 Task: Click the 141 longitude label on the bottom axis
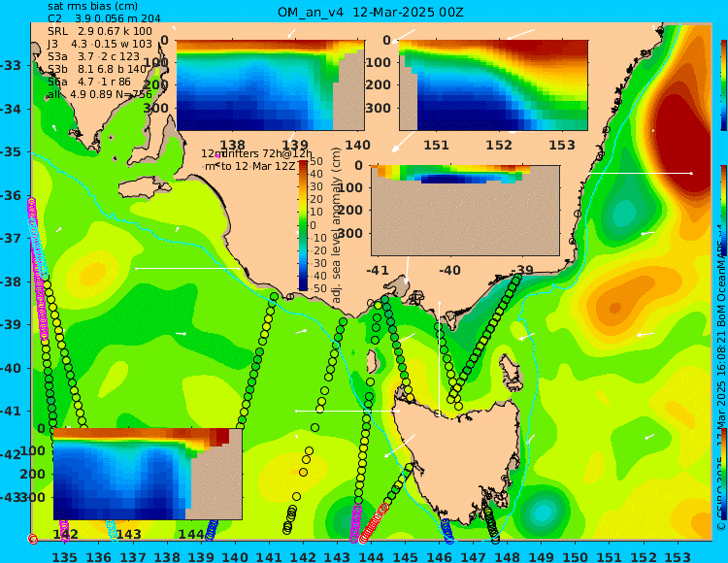[x=269, y=556]
